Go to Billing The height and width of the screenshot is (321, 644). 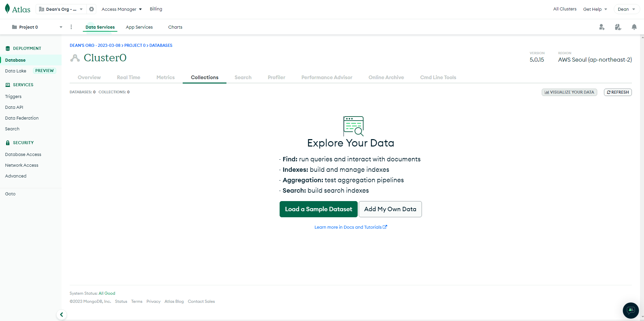pos(156,9)
